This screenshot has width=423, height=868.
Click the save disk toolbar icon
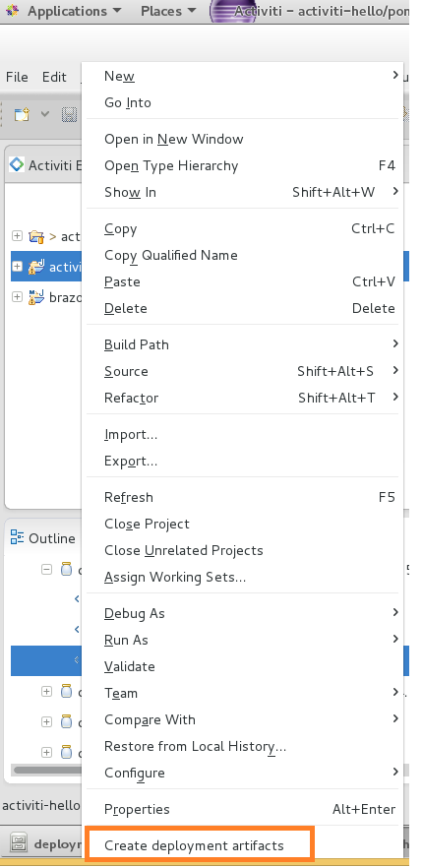point(69,114)
